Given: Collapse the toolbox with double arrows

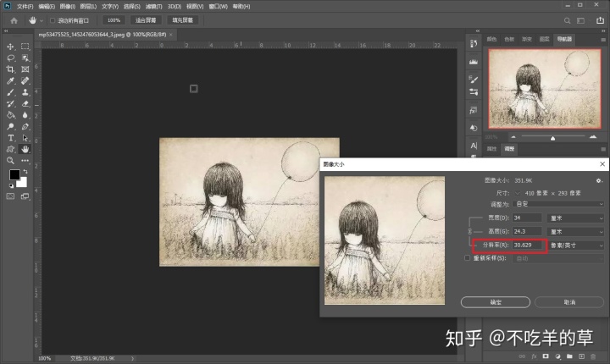Looking at the screenshot, I should click(x=6, y=30).
